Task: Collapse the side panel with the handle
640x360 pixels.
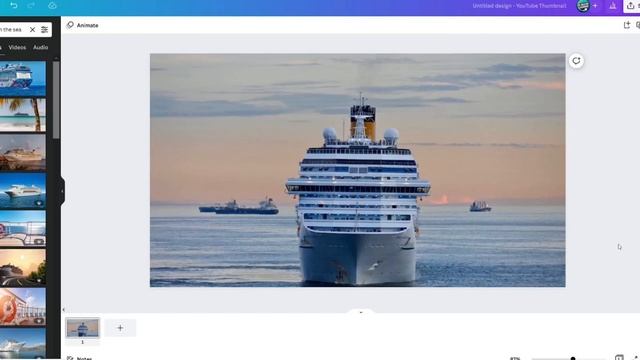Action: [62, 191]
